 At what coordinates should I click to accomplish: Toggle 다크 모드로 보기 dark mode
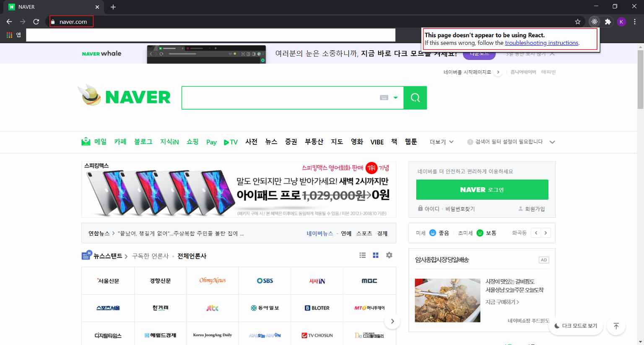[576, 326]
